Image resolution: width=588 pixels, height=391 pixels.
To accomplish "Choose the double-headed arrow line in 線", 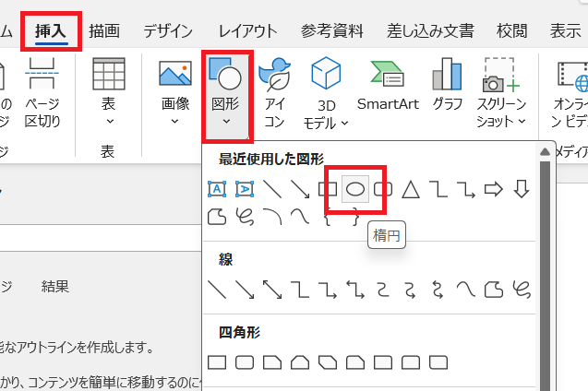I will 272,290.
